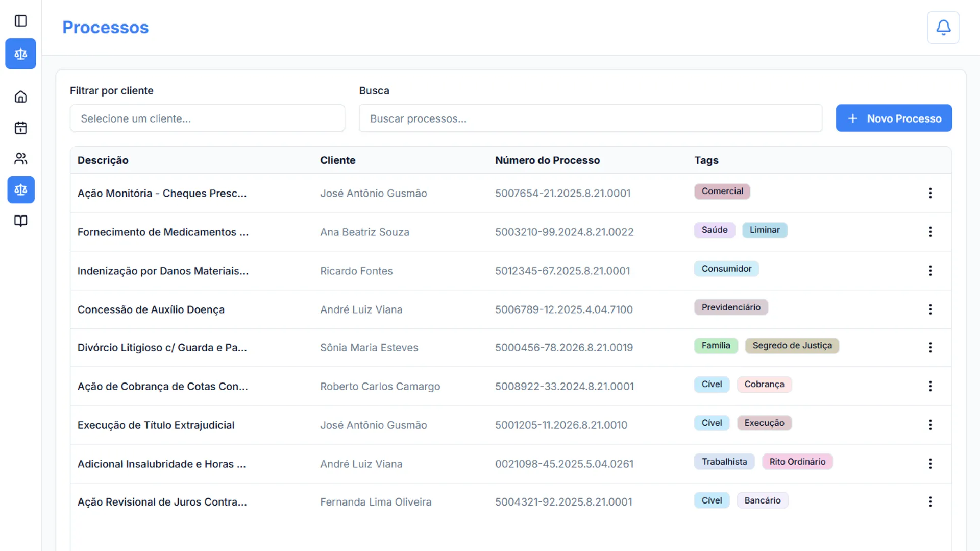Open the notifications bell icon

[x=943, y=27]
